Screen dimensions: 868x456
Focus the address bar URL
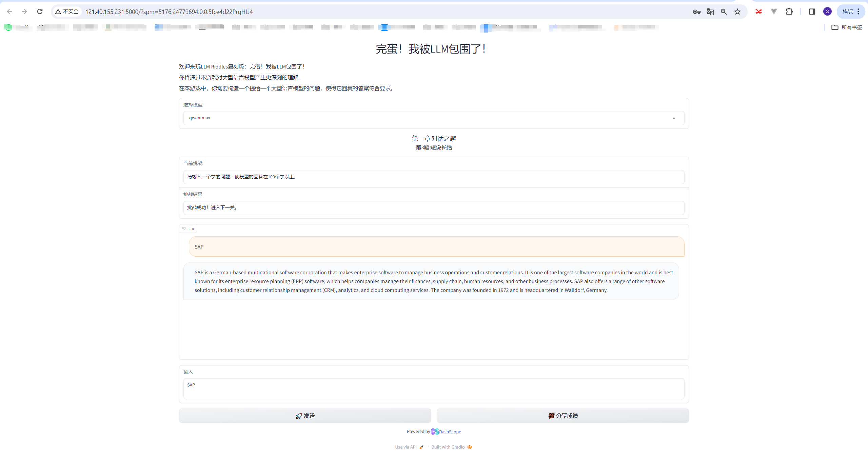(x=169, y=12)
